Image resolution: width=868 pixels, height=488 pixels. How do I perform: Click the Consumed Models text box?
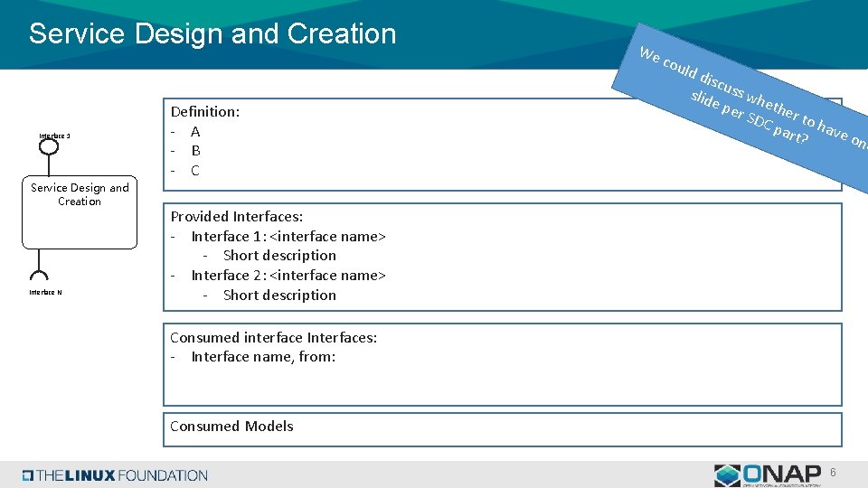coord(503,429)
